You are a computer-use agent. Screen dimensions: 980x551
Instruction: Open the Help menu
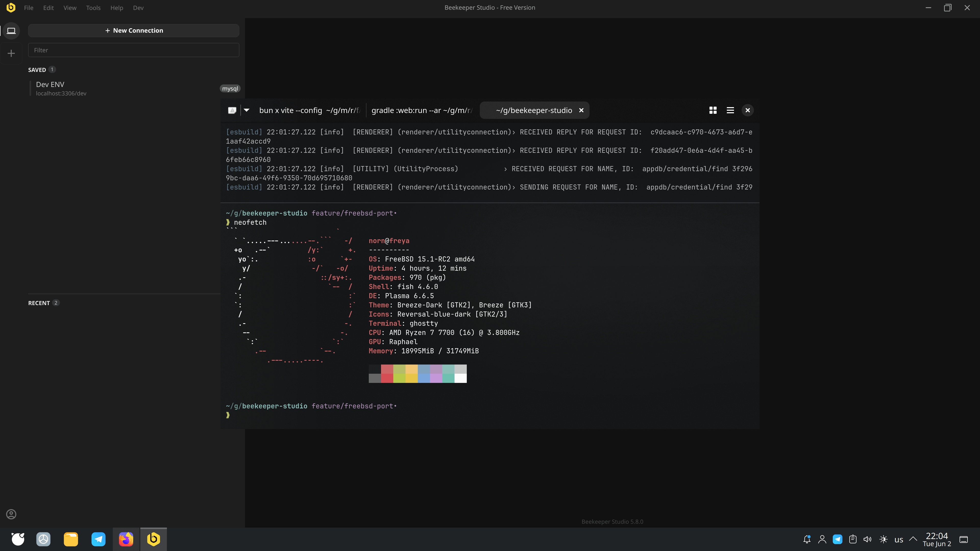click(117, 8)
